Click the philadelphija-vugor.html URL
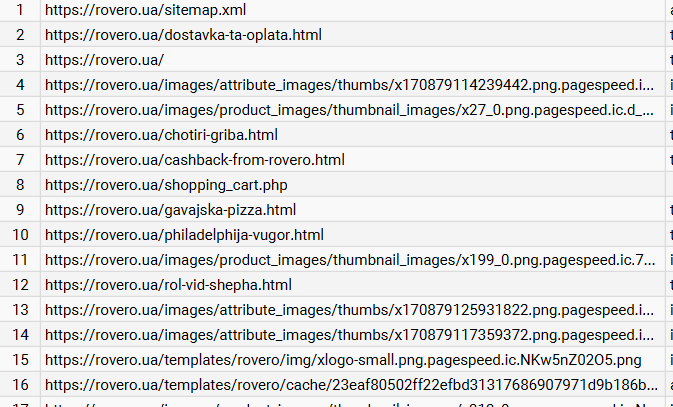Screen dimensions: 673x407 coord(184,235)
